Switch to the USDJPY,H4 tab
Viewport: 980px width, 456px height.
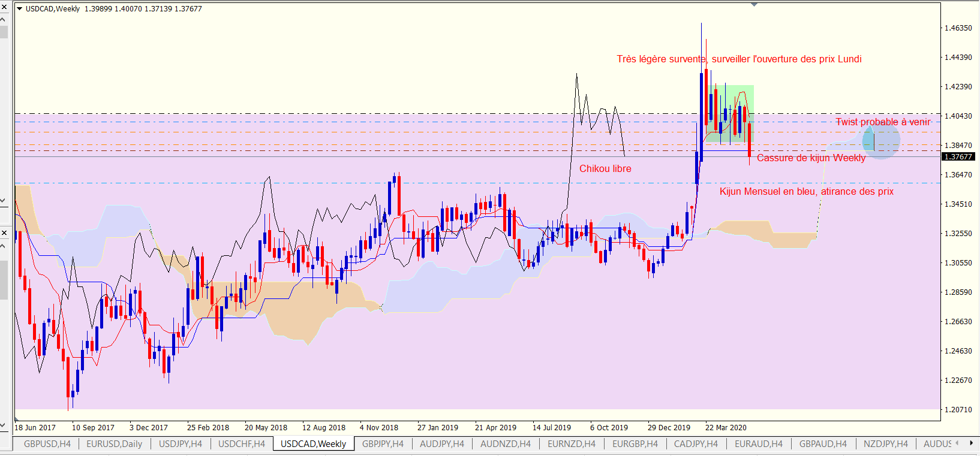pyautogui.click(x=180, y=444)
